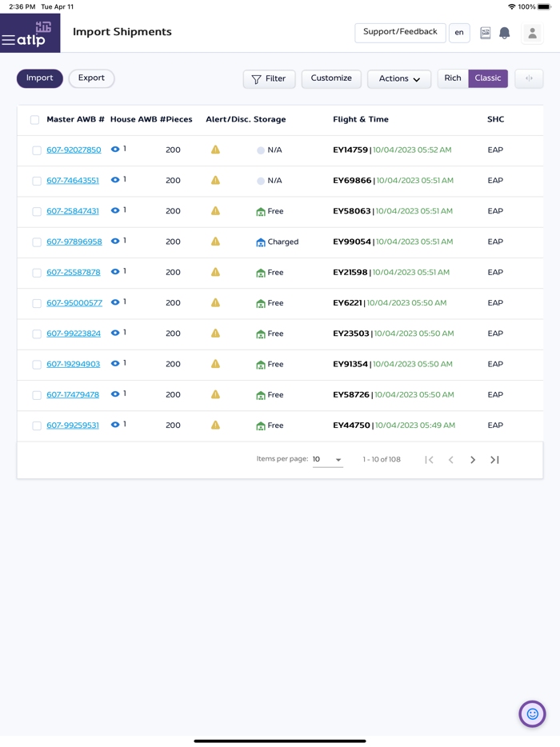560x747 pixels.
Task: Open the news document icon in header
Action: coord(485,33)
